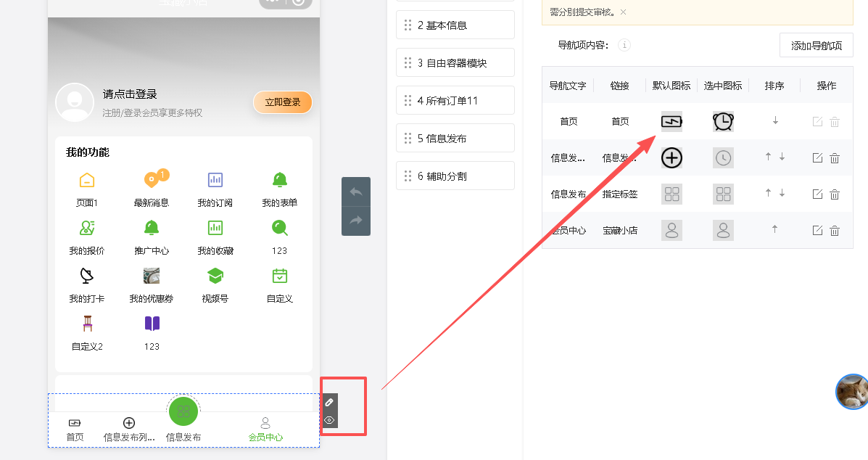Viewport: 868px width, 460px height.
Task: Move 会员中心 row up with arrow
Action: [x=774, y=229]
